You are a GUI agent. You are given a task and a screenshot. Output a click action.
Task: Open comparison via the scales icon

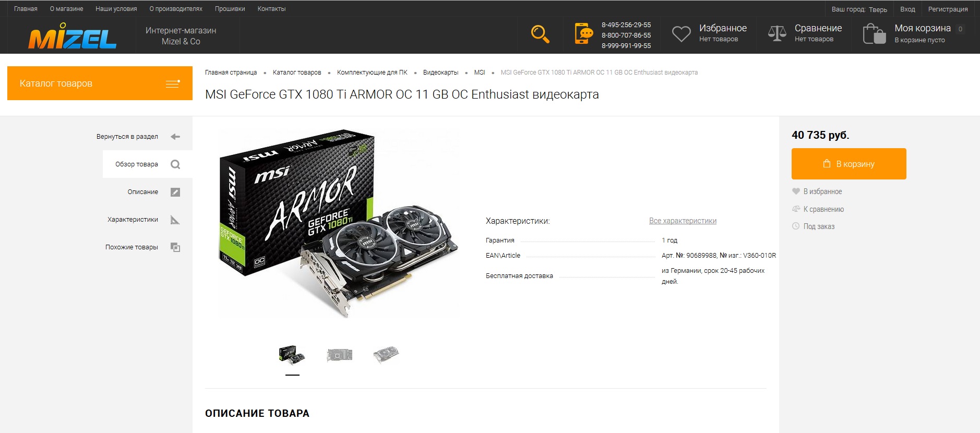(777, 34)
